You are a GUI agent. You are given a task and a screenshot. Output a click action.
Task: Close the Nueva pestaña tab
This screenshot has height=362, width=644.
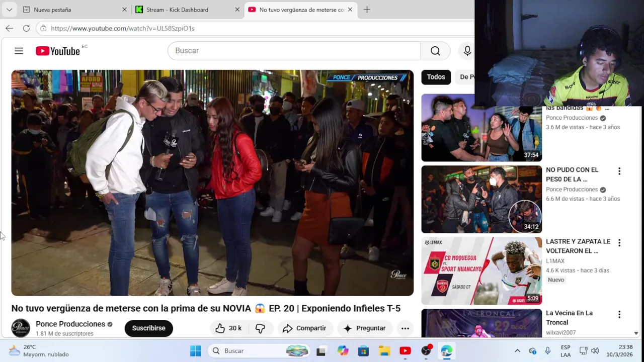point(124,10)
